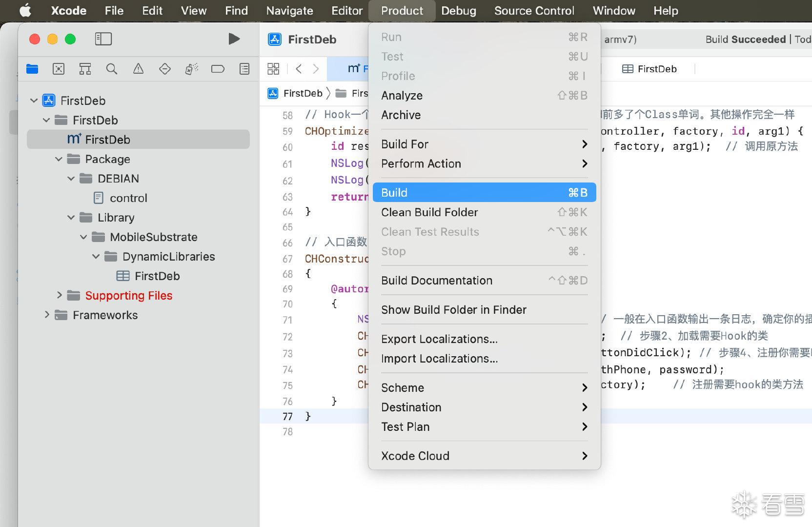Choose Import Localizations…
The height and width of the screenshot is (527, 812).
(484, 359)
